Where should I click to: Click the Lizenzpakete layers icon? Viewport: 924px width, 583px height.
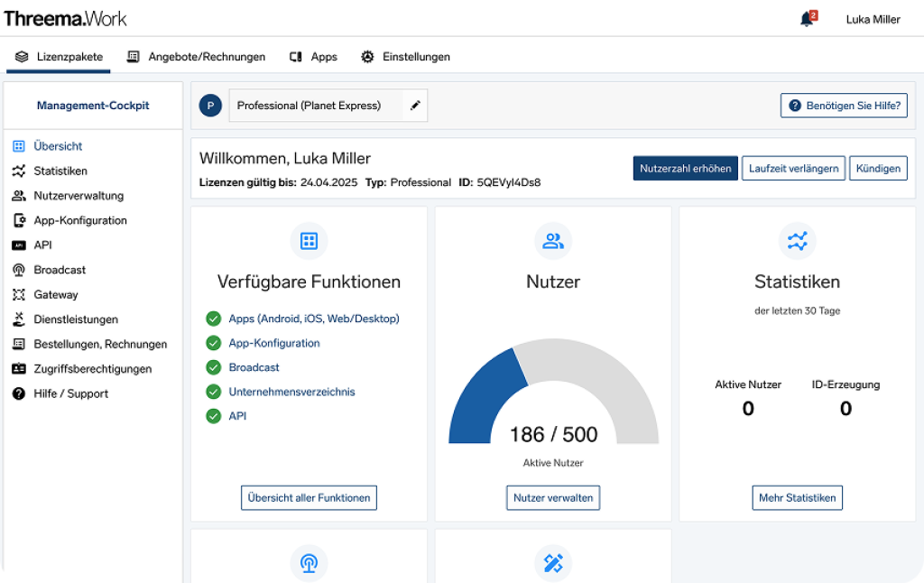22,57
